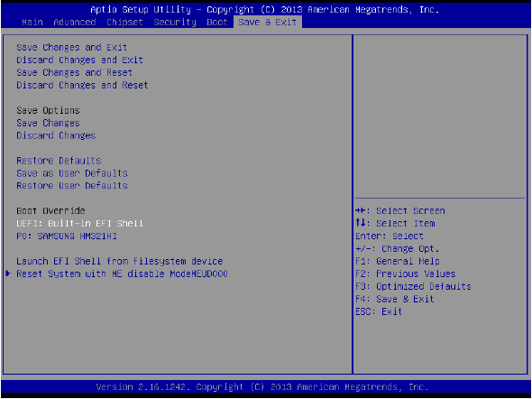Click the Enter: Select hint
Image resolution: width=532 pixels, height=399 pixels.
390,236
